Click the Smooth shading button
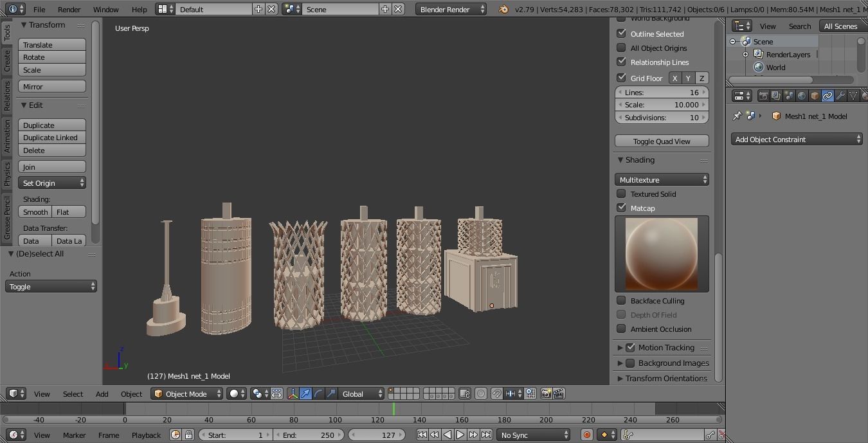Screen dimensions: 868x443 (35, 212)
